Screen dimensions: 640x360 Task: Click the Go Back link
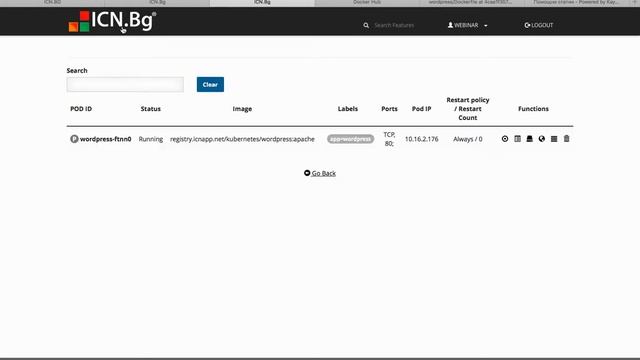(324, 173)
